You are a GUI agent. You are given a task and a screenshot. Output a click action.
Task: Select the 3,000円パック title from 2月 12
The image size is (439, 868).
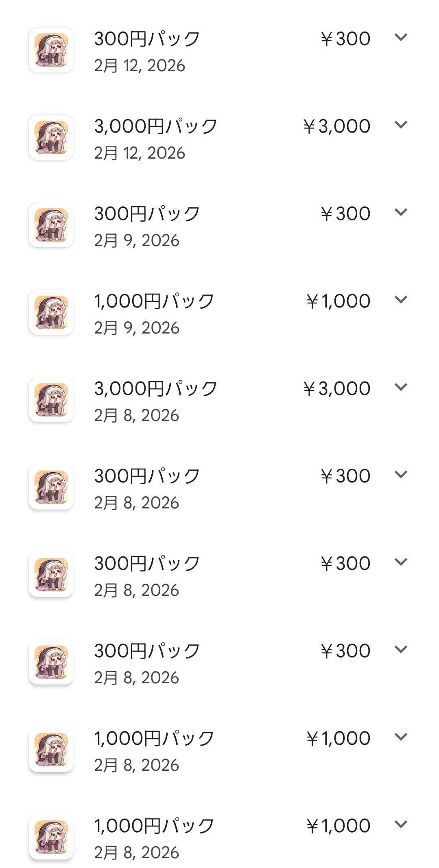pos(156,126)
